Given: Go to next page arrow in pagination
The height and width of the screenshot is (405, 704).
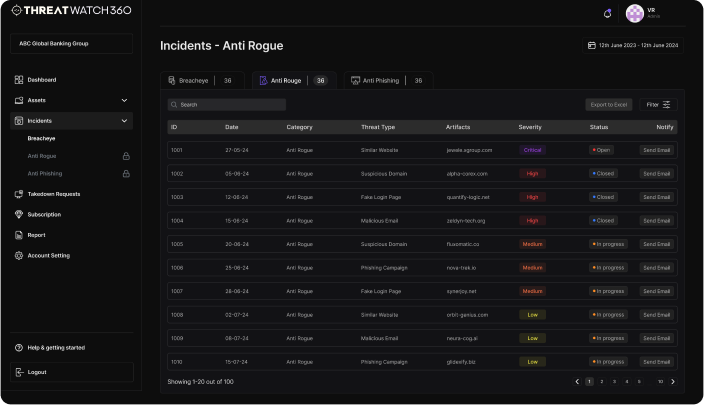Looking at the screenshot, I should 672,381.
